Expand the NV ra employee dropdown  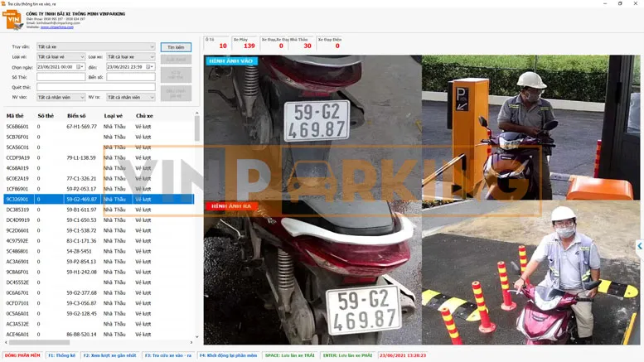coord(152,97)
